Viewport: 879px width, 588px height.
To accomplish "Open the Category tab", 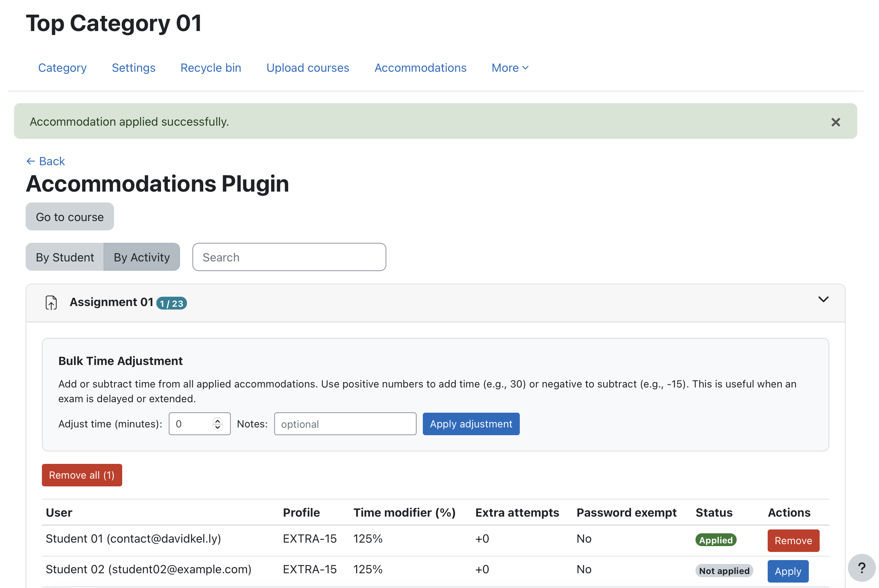I will 62,68.
